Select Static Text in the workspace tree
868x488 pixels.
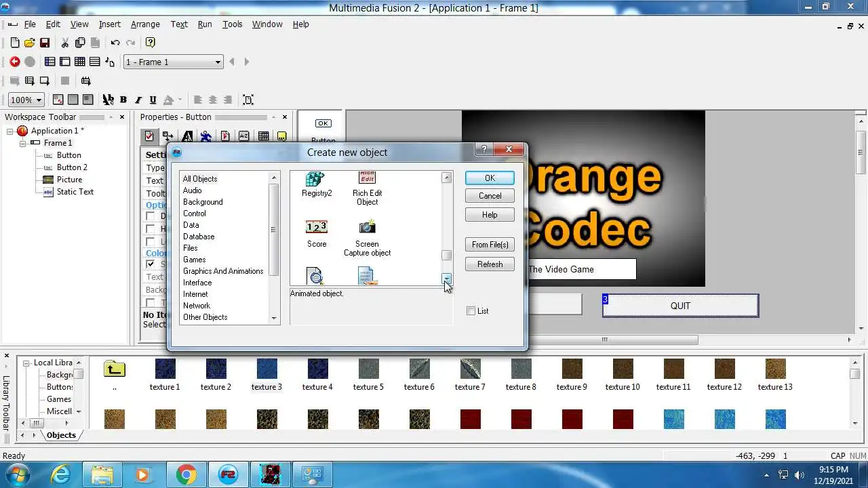pyautogui.click(x=75, y=192)
